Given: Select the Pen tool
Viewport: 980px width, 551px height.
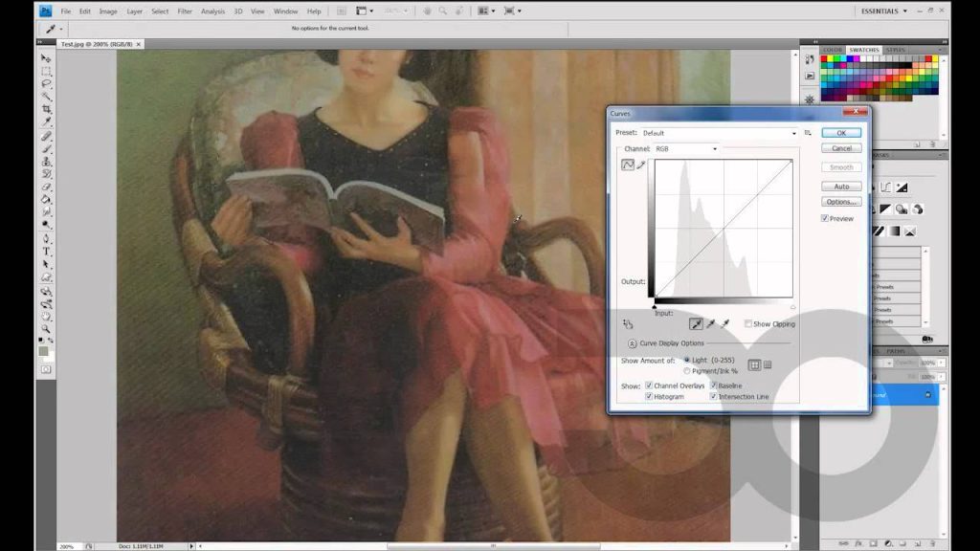Looking at the screenshot, I should (46, 238).
